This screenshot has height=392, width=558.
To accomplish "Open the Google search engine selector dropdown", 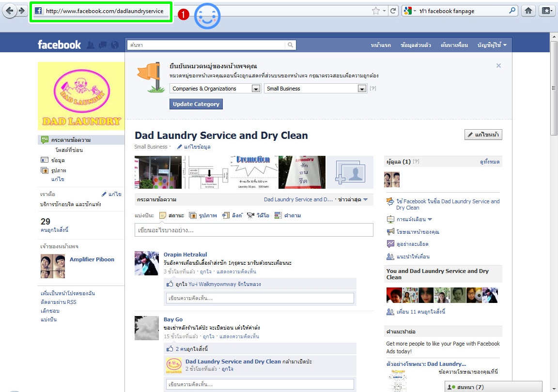I will pyautogui.click(x=410, y=11).
